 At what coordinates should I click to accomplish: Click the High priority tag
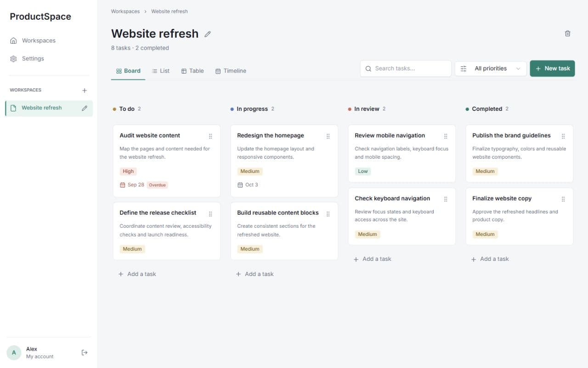point(128,171)
